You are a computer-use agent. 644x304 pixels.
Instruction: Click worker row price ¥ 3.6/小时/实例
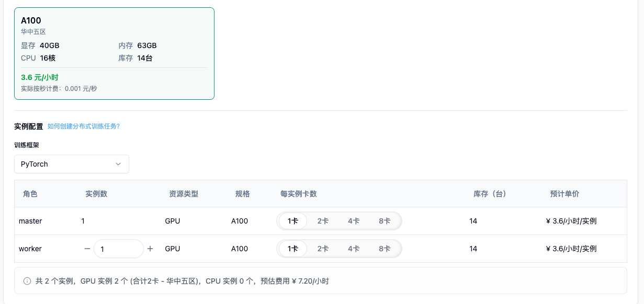(571, 249)
